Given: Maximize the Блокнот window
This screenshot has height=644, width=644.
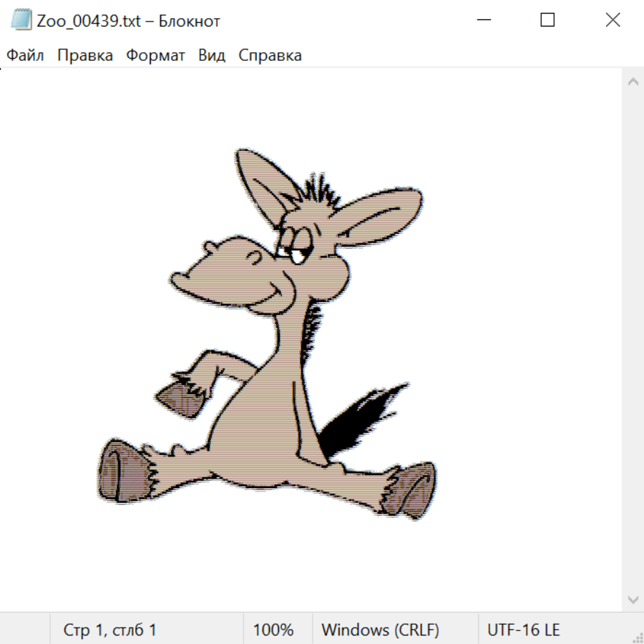Looking at the screenshot, I should pyautogui.click(x=547, y=21).
